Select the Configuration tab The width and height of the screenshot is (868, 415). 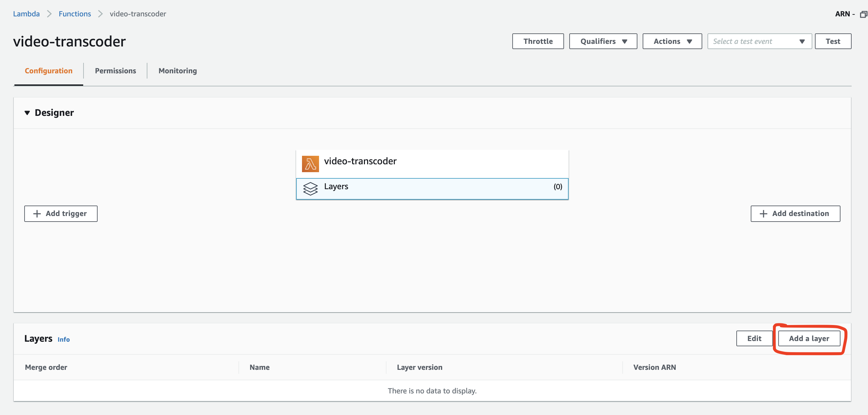48,71
